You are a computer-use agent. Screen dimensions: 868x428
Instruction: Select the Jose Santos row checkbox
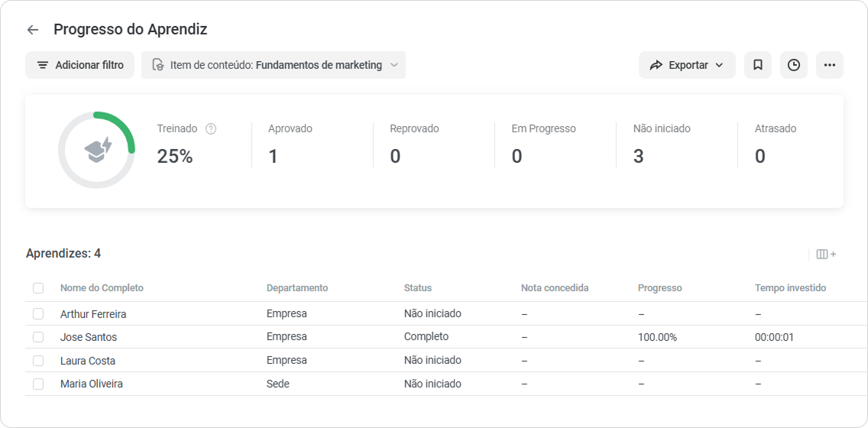point(37,337)
